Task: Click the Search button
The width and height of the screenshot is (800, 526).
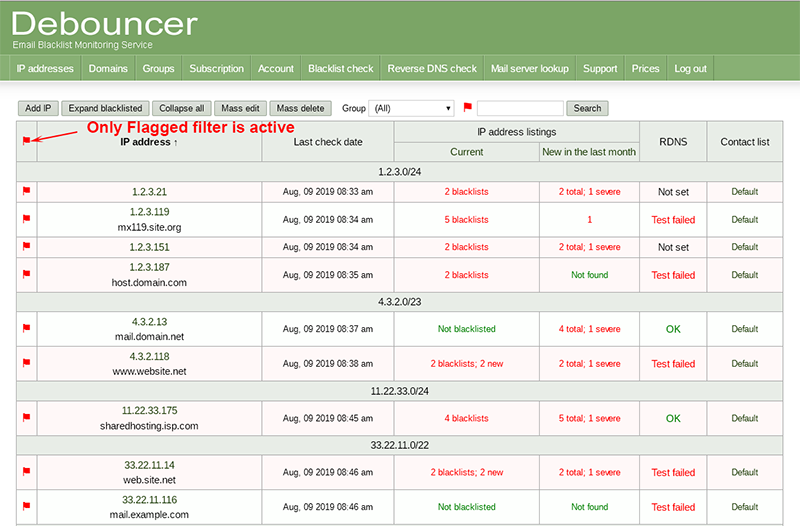Action: (x=587, y=108)
